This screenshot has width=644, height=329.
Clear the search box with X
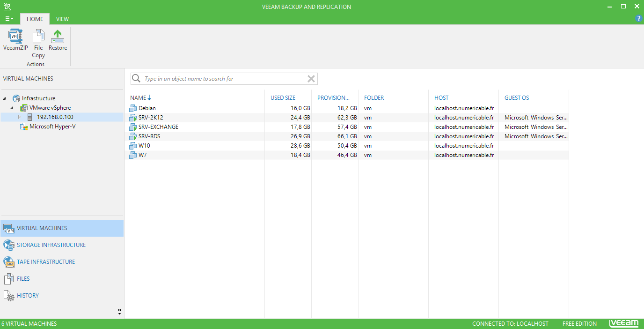(311, 79)
